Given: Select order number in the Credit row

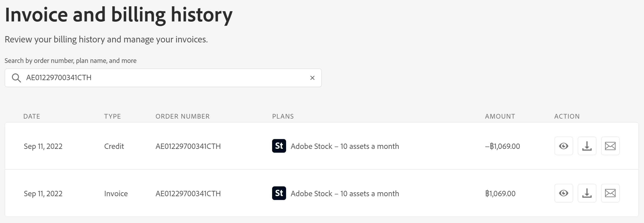Looking at the screenshot, I should click(x=188, y=146).
